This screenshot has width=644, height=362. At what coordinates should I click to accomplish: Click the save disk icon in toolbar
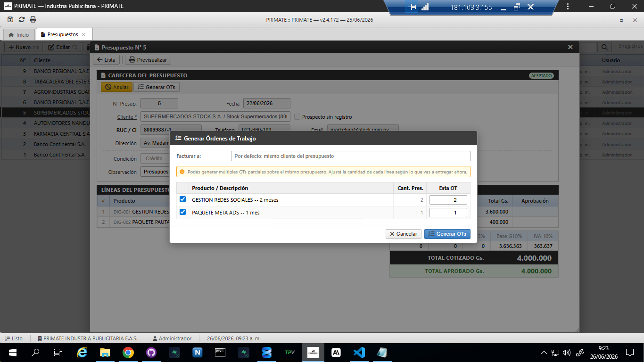10,19
